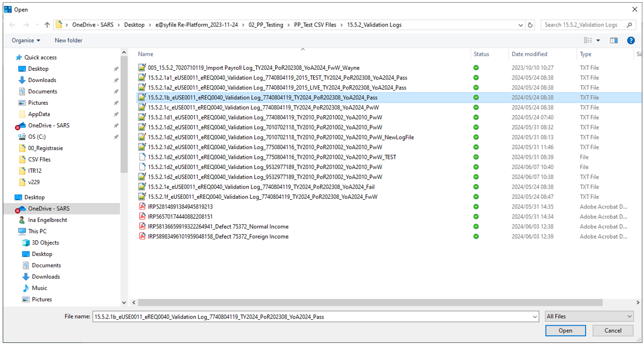
Task: Open IRP5281489138494581​9213 PDF file icon
Action: pyautogui.click(x=142, y=207)
